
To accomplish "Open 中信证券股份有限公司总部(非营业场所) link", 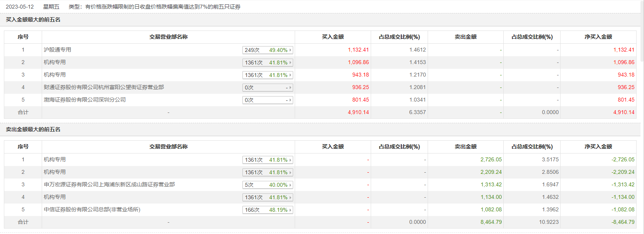I will pyautogui.click(x=92, y=209).
